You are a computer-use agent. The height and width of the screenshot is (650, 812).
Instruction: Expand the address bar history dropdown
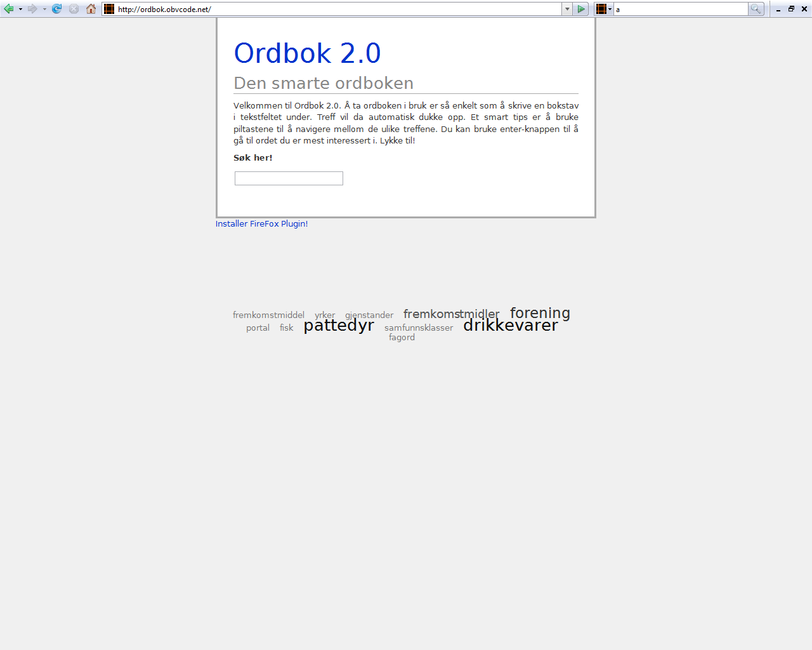567,9
